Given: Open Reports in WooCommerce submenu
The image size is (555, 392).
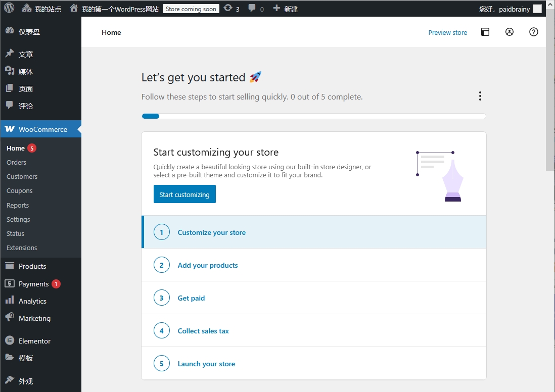Looking at the screenshot, I should click(18, 205).
